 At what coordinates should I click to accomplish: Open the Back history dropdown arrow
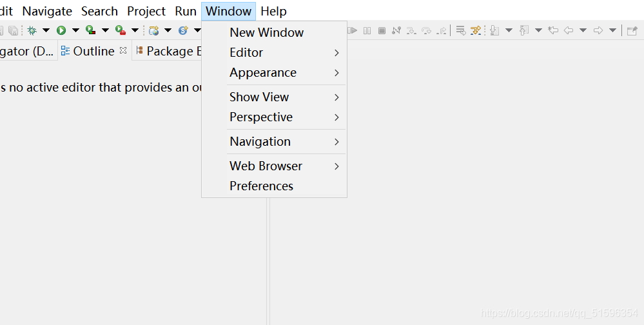click(583, 30)
